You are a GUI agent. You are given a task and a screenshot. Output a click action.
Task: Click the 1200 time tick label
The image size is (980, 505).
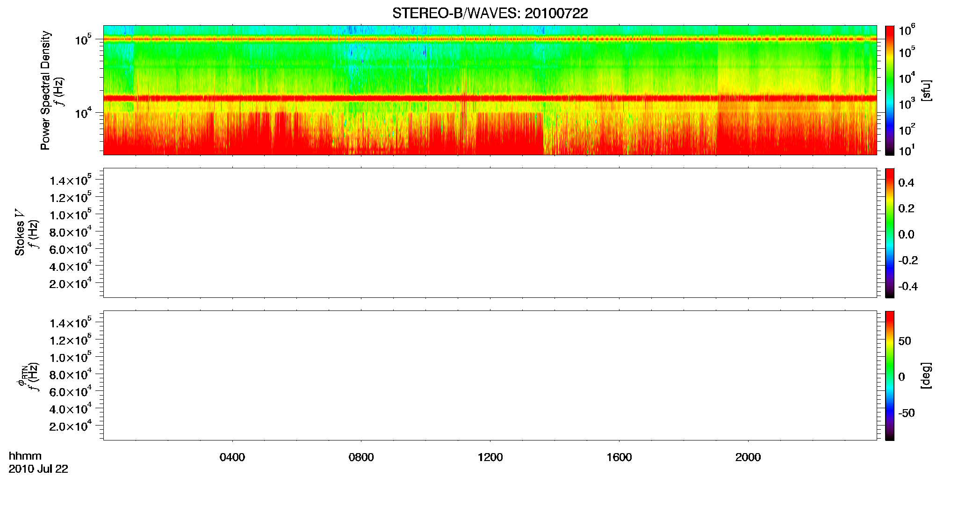click(490, 457)
